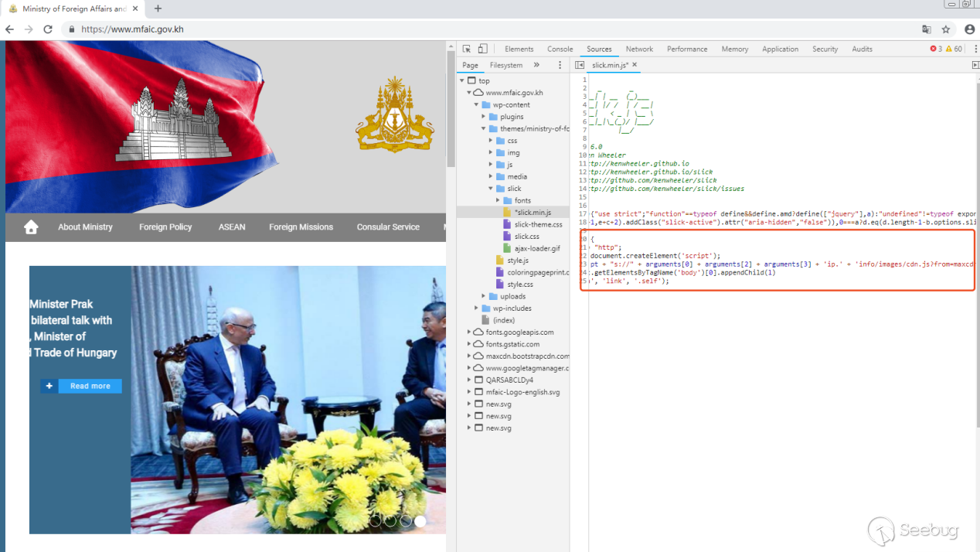Expand the plugins folder
980x552 pixels.
(484, 117)
